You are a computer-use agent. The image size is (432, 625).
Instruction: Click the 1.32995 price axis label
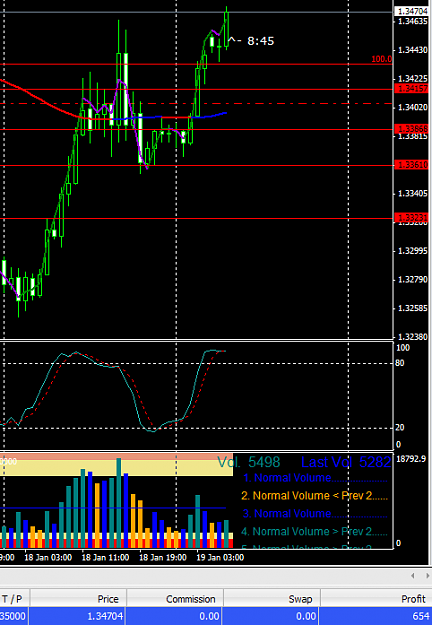tap(412, 251)
